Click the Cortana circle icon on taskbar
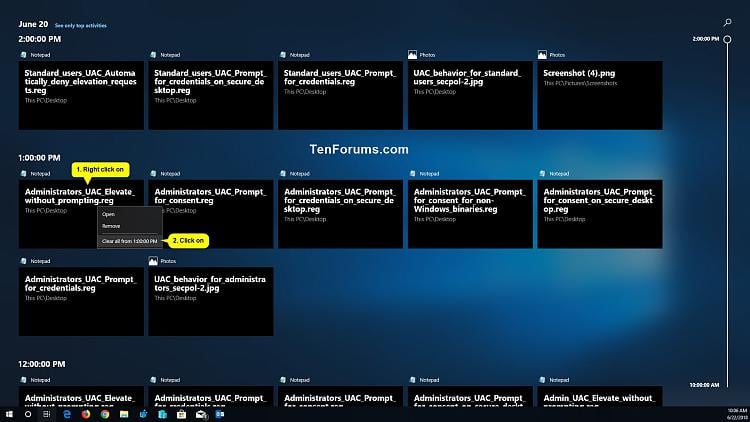Viewport: 750px width, 422px height. (x=28, y=414)
